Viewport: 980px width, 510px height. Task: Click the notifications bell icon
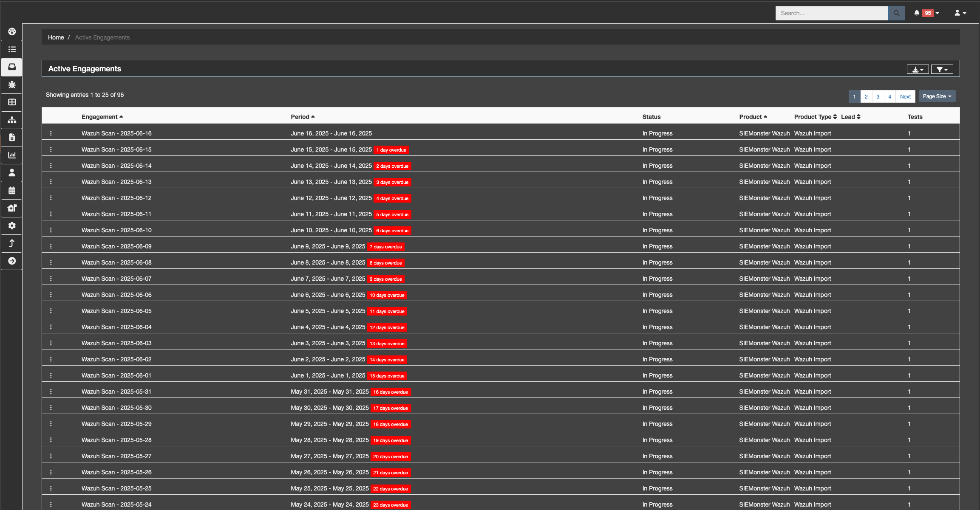point(917,13)
